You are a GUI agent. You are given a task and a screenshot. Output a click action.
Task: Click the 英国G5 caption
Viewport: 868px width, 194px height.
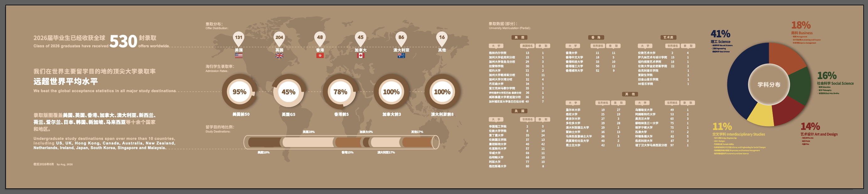(x=288, y=115)
